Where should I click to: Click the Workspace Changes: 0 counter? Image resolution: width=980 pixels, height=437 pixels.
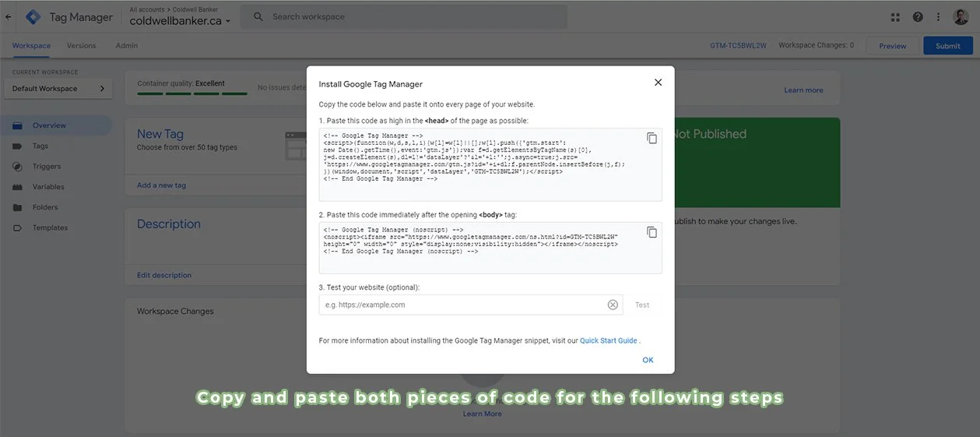[817, 45]
